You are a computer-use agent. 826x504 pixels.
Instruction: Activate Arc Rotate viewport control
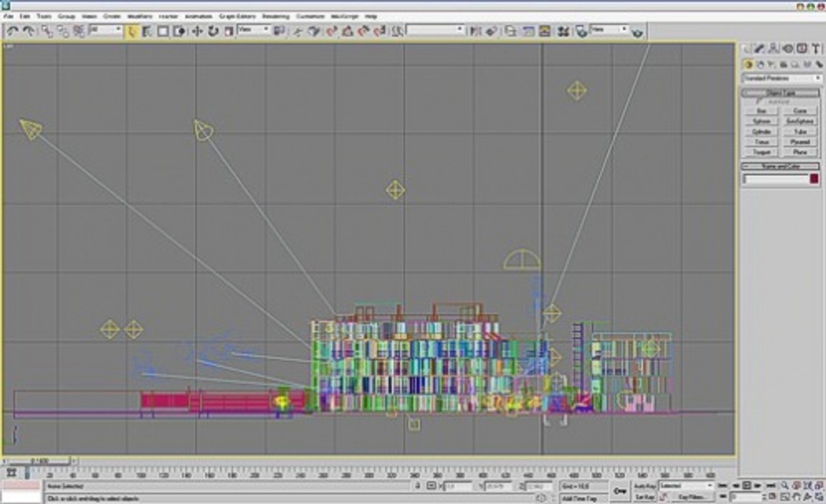[x=808, y=497]
